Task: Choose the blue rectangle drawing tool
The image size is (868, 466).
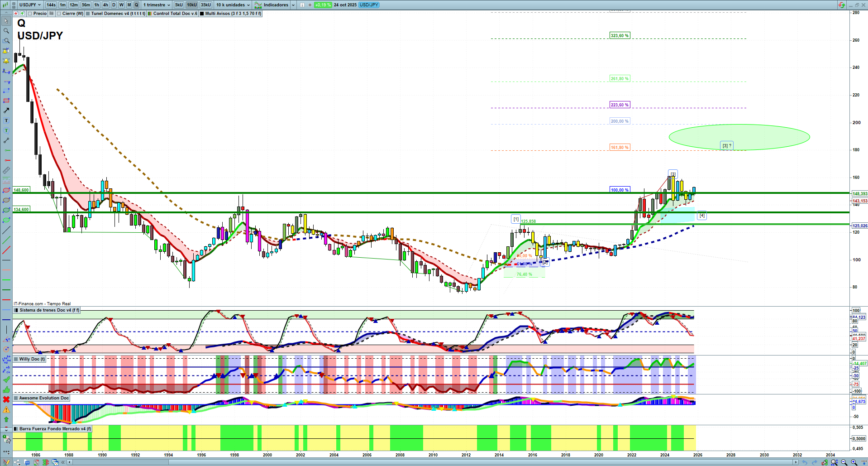Action: point(6,91)
